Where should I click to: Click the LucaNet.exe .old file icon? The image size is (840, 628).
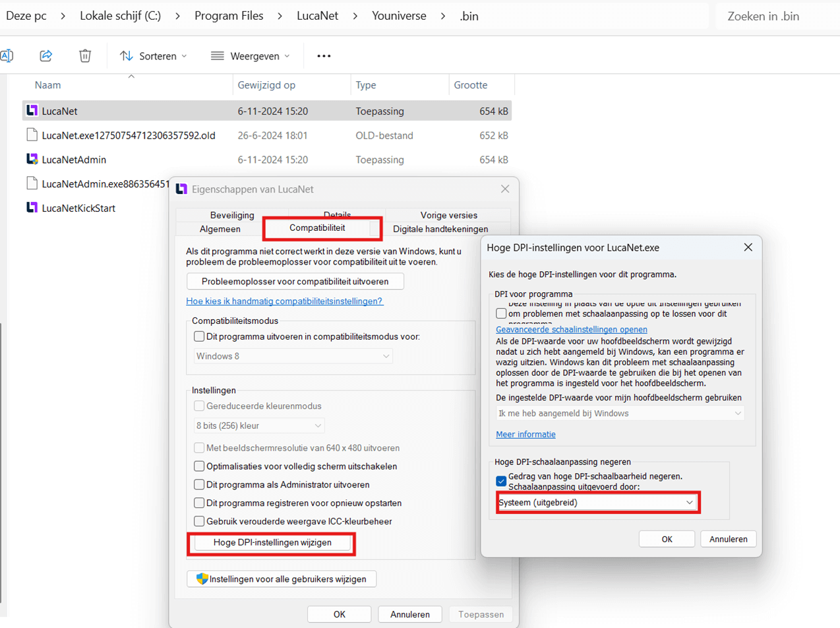pyautogui.click(x=32, y=135)
